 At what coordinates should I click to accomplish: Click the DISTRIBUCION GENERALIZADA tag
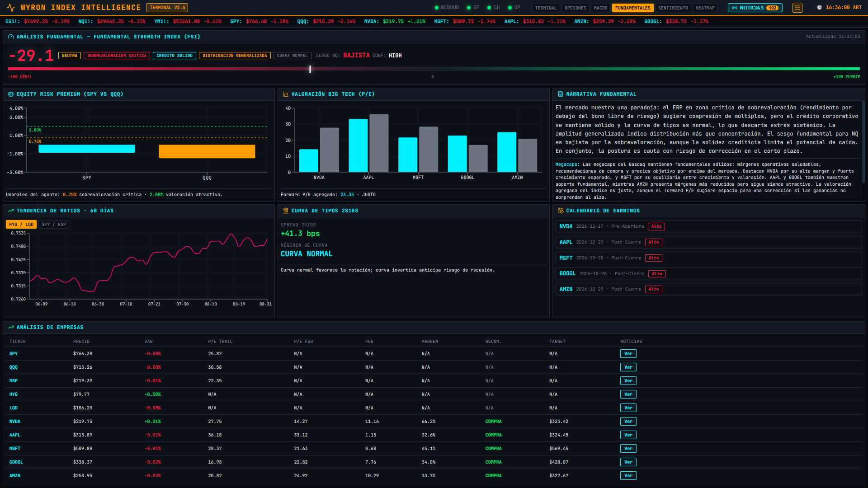click(x=235, y=56)
